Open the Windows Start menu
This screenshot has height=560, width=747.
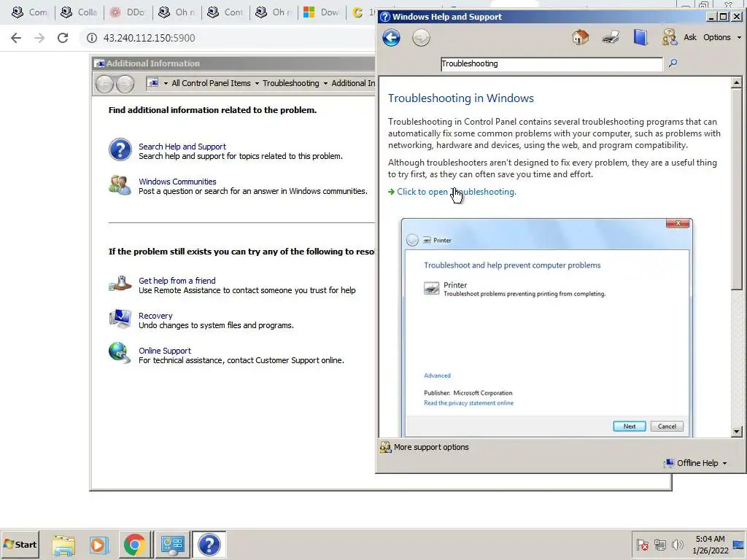(x=20, y=544)
